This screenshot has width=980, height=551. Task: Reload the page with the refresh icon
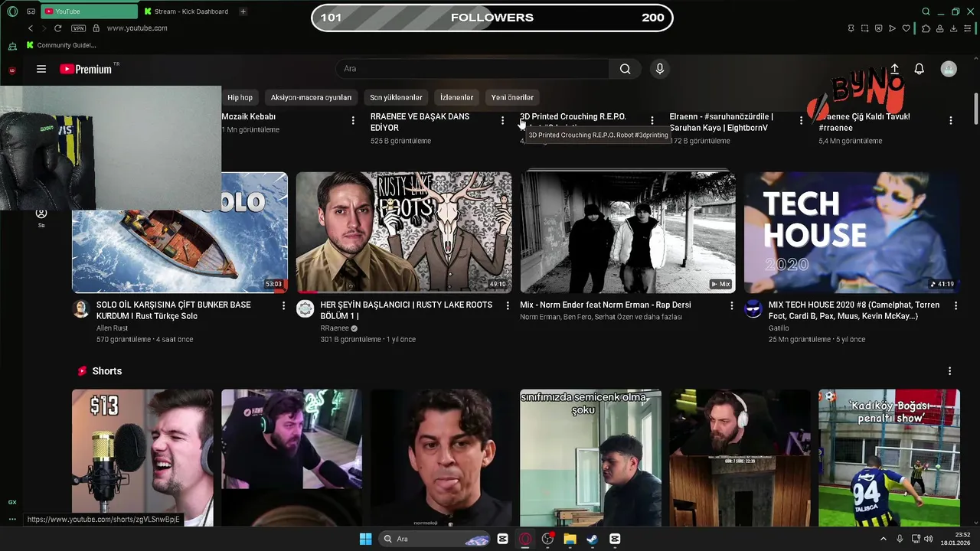coord(57,28)
